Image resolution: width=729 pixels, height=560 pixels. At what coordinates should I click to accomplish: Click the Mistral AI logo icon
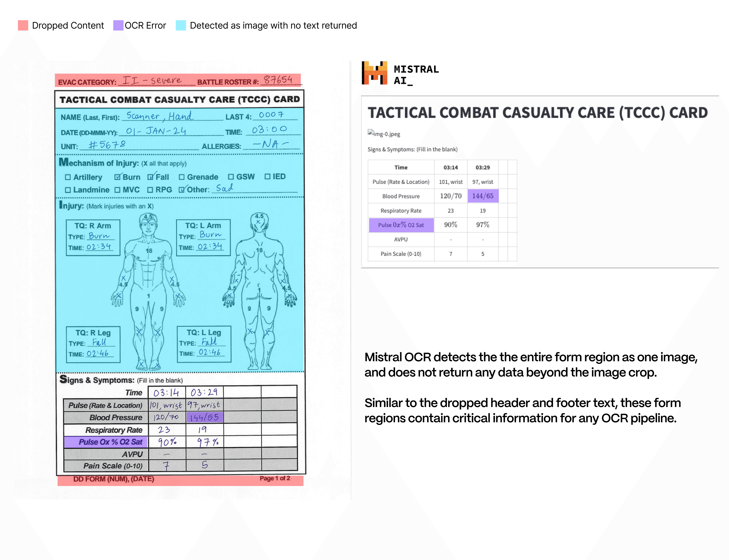point(374,73)
